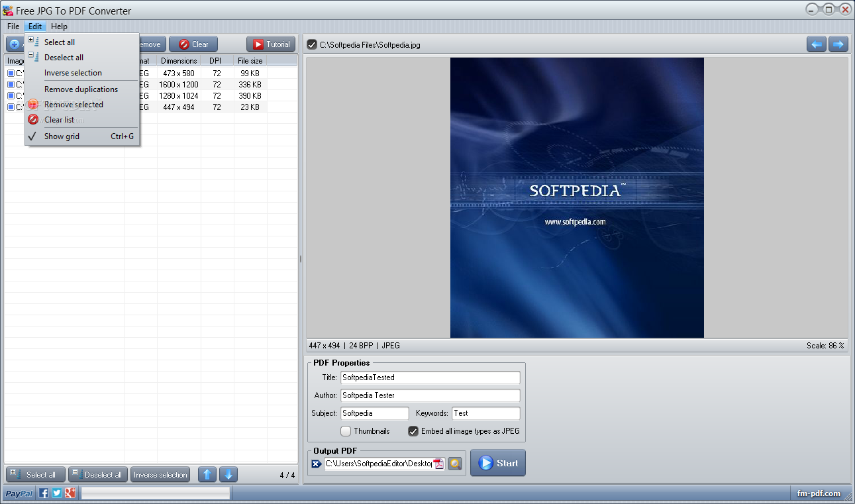Click the 4 / 4 selection counter
855x504 pixels.
(287, 476)
